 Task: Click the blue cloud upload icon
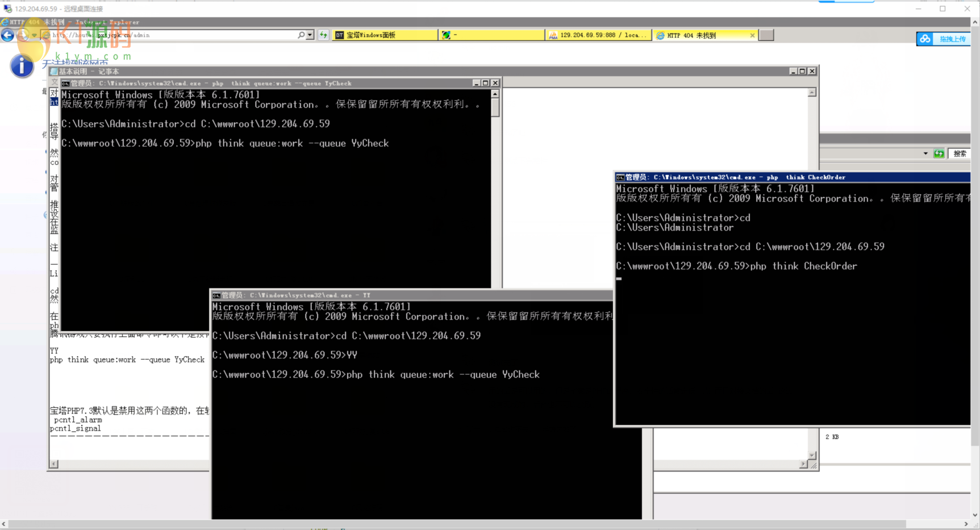coord(925,39)
